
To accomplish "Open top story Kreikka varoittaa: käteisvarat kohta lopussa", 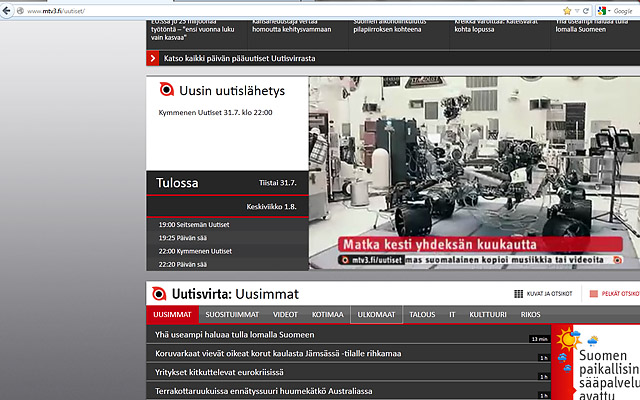I will pos(496,26).
